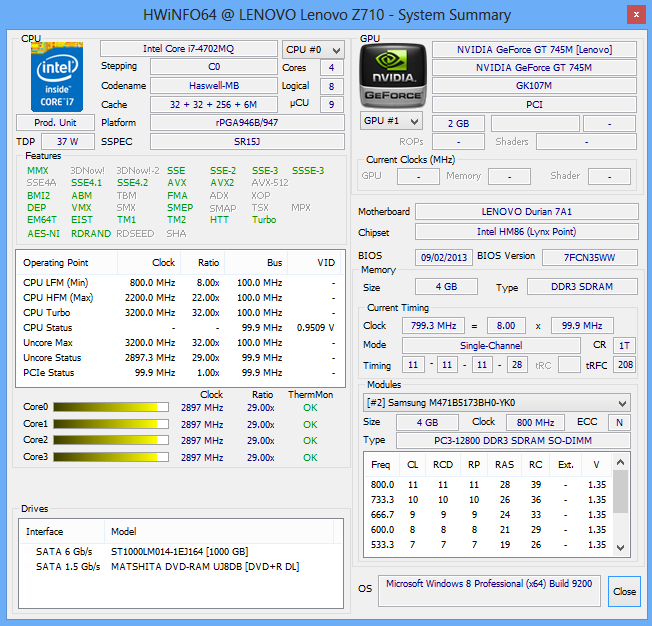This screenshot has height=626, width=652.
Task: Click the Freq column header
Action: coord(382,464)
